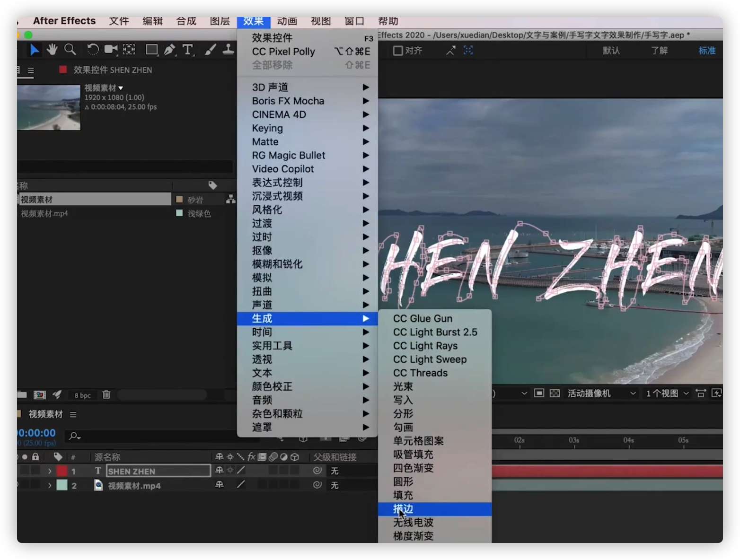Delete selected project item with trash icon

click(106, 394)
